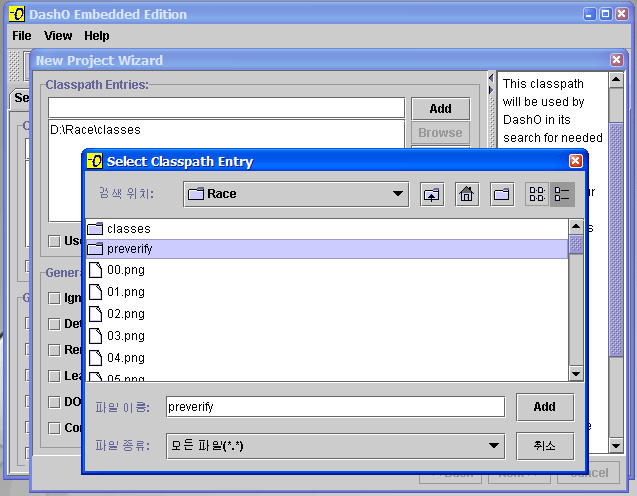637x496 pixels.
Task: Click DashO logo in Select Classpath Entry title
Action: tap(95, 161)
